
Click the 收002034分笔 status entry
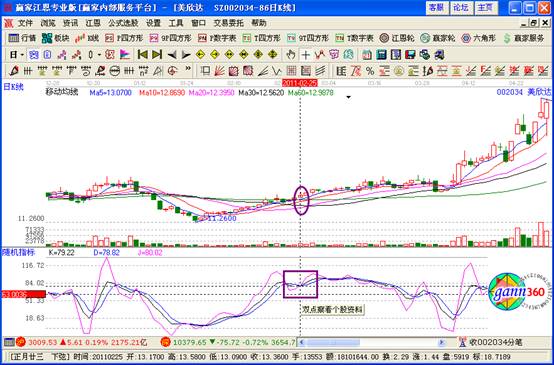pos(496,342)
